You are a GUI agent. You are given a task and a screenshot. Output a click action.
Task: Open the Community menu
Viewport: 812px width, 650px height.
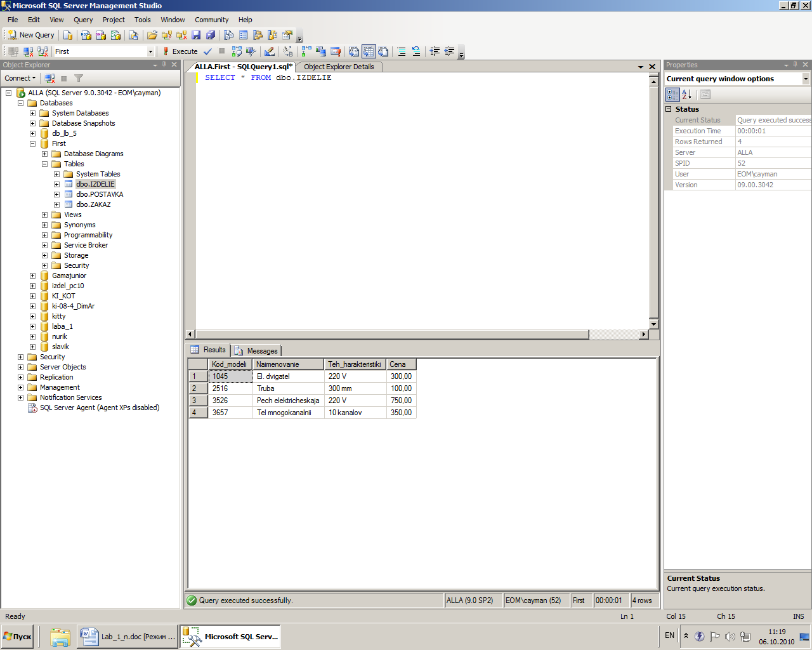coord(212,20)
